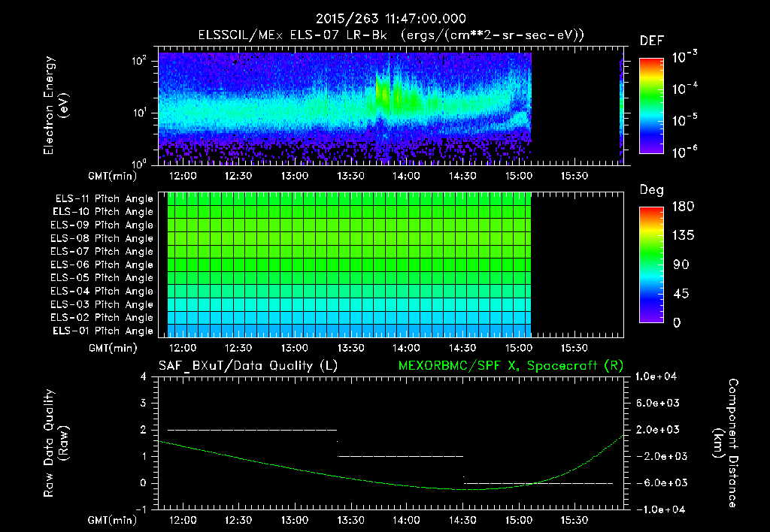The width and height of the screenshot is (770, 532).
Task: Click the DEF rainbow color bar
Action: 651,106
